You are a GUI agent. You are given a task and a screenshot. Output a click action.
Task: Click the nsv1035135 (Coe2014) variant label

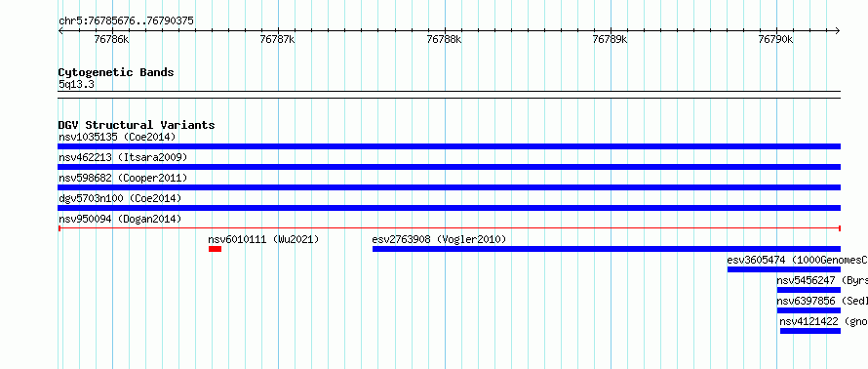tap(117, 137)
